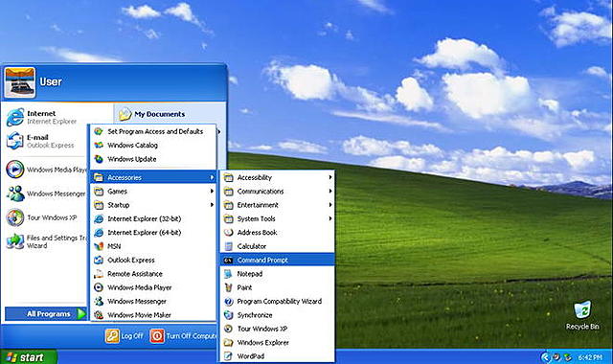The image size is (613, 364).
Task: Expand the Communications submenu arrow
Action: tap(330, 192)
